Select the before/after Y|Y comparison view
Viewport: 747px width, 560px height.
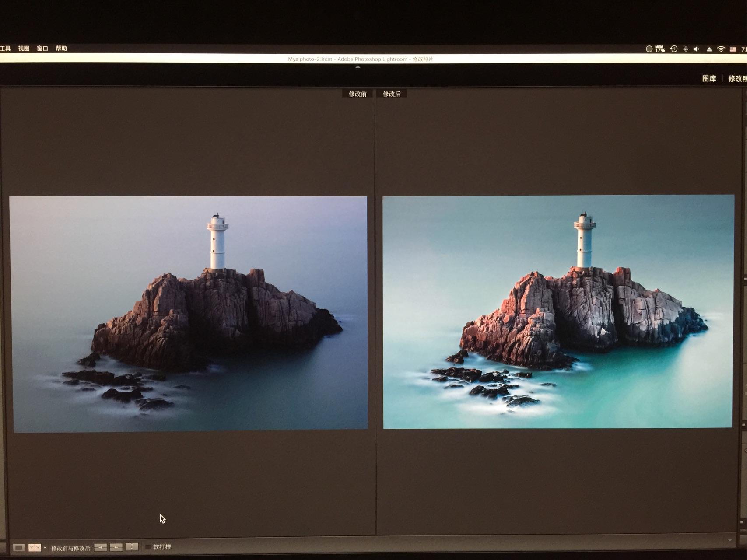pyautogui.click(x=34, y=547)
